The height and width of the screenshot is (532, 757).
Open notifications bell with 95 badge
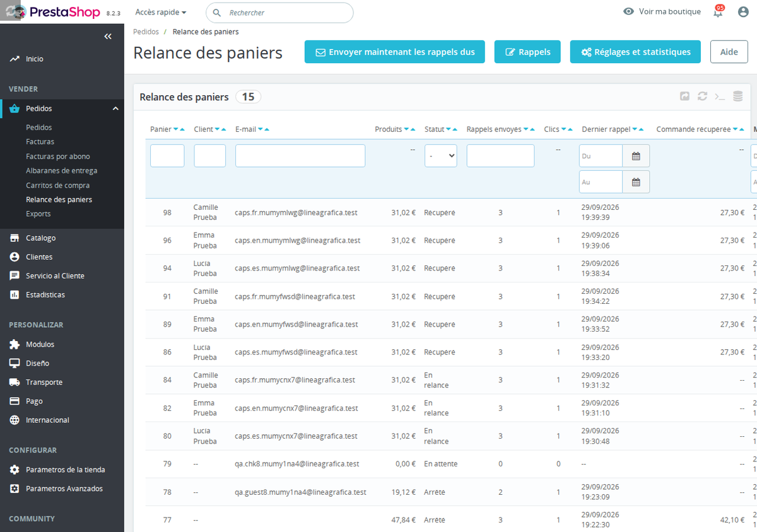[718, 11]
